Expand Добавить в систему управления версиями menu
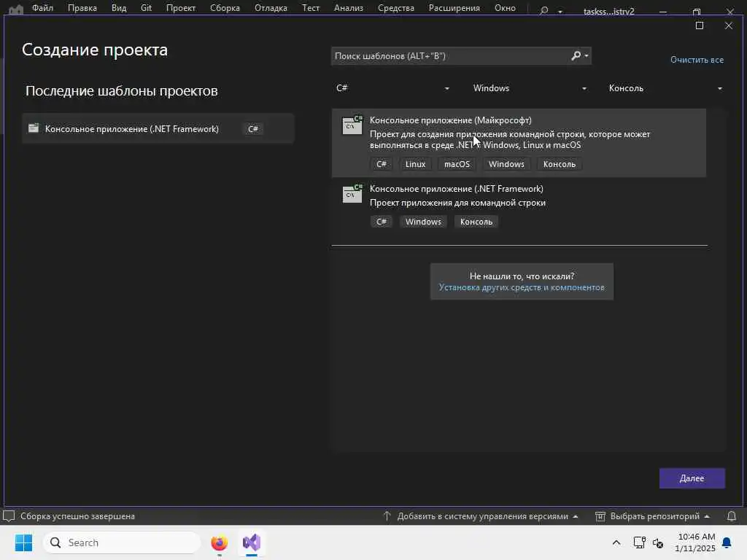 point(575,516)
